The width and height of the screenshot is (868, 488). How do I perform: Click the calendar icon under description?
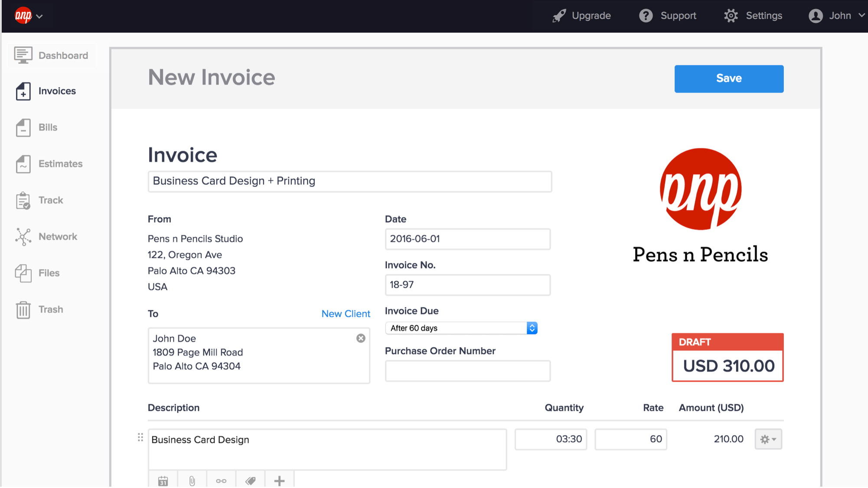click(163, 480)
